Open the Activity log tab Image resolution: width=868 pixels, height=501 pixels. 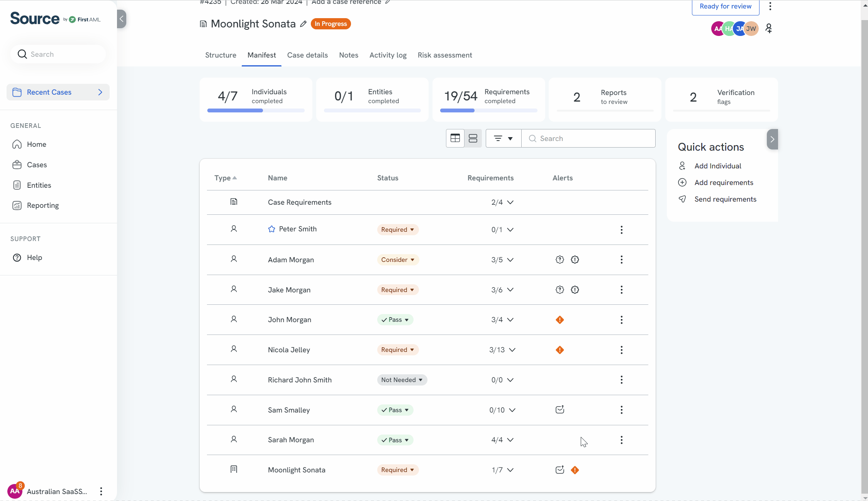tap(388, 55)
